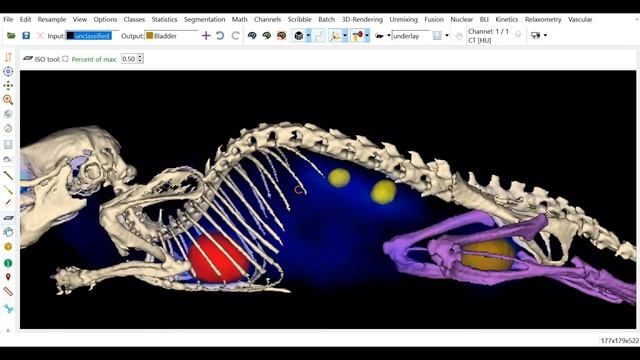
Task: Expand the sidebar overflow chevron at bottom
Action: pos(8,330)
